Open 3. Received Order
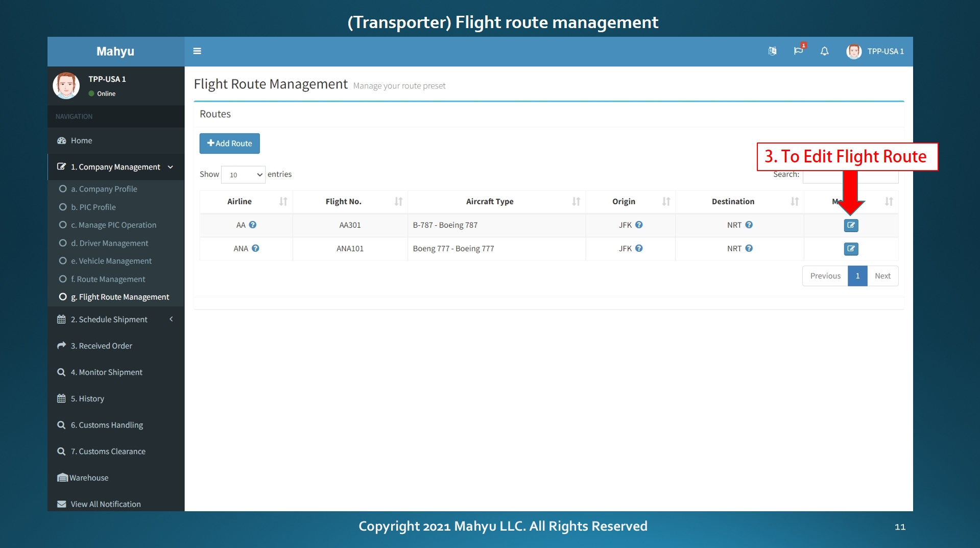This screenshot has height=548, width=980. click(116, 346)
